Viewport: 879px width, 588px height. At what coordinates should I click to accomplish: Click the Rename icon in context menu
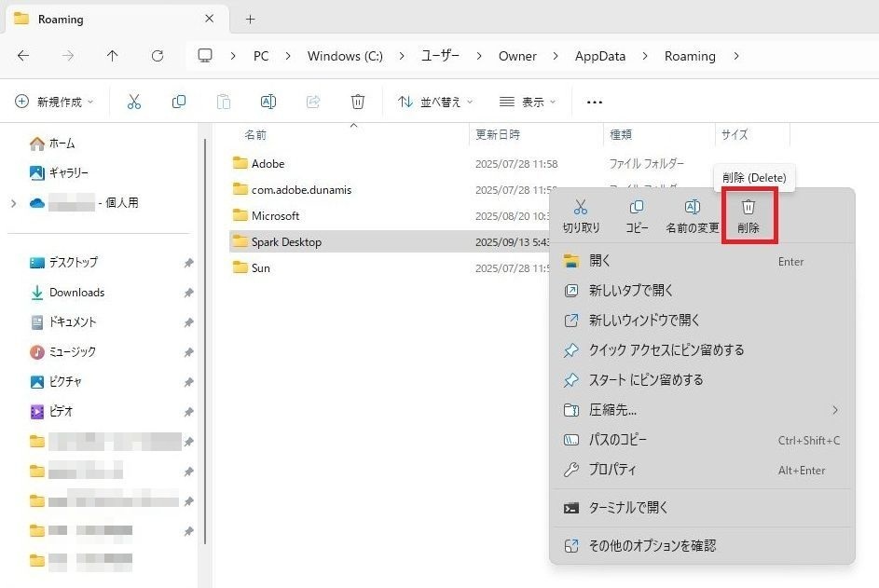point(692,208)
